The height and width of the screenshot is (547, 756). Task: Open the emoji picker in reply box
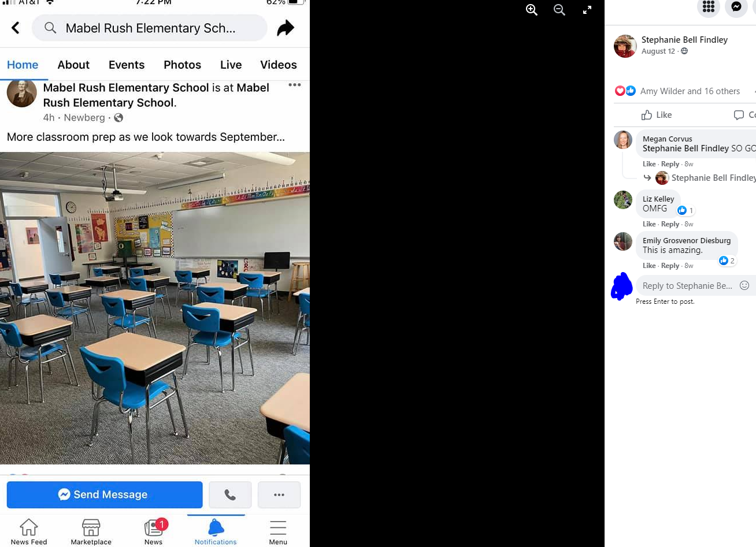[x=744, y=285]
